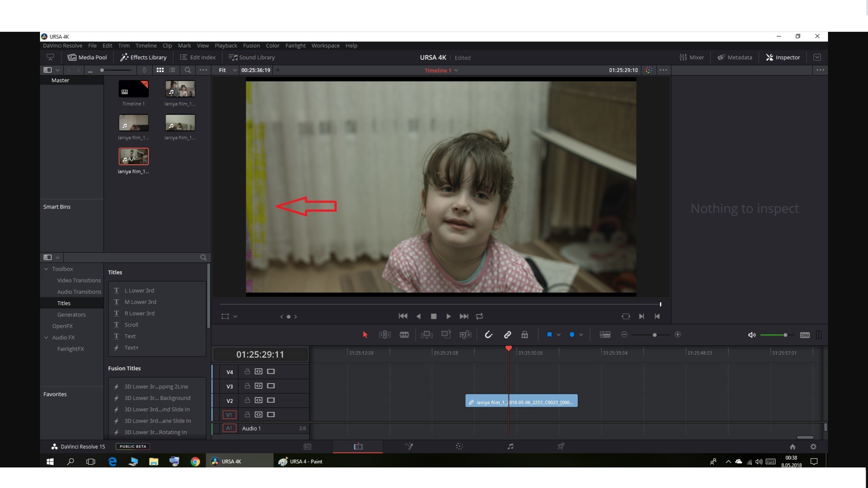This screenshot has height=488, width=868.
Task: Open the Marker color dropdown arrow
Action: [581, 335]
